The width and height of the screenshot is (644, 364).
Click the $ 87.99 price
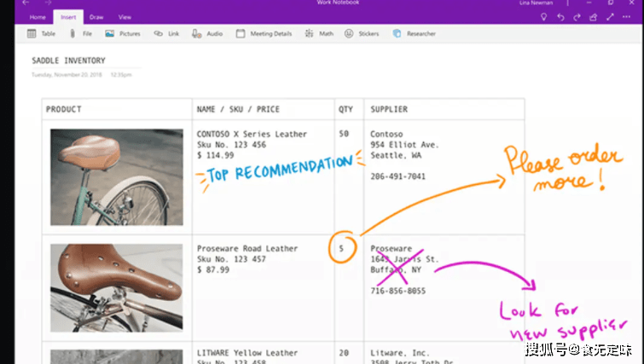(212, 270)
